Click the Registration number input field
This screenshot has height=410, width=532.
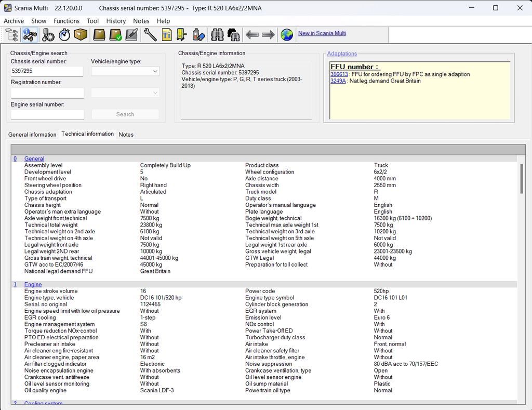47,93
